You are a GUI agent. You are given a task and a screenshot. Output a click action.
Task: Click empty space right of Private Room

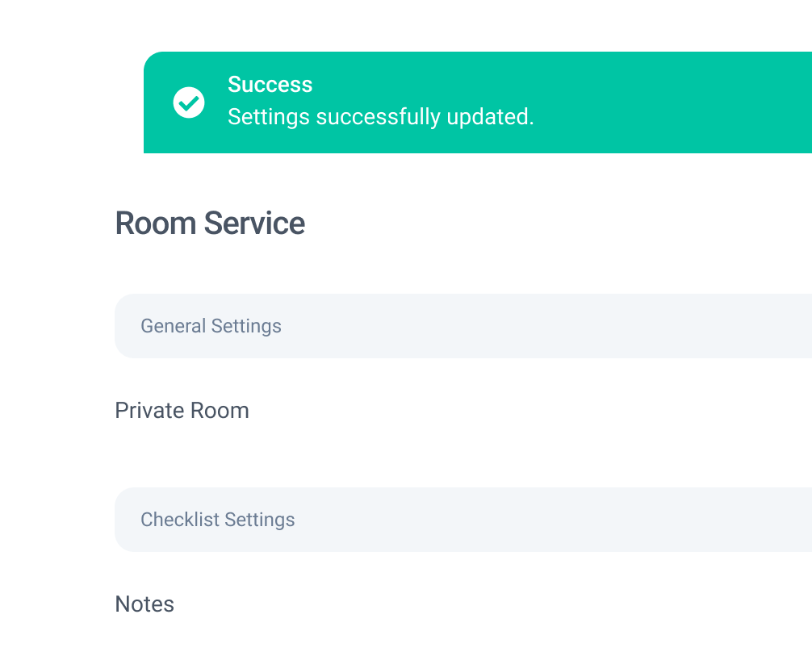point(525,411)
